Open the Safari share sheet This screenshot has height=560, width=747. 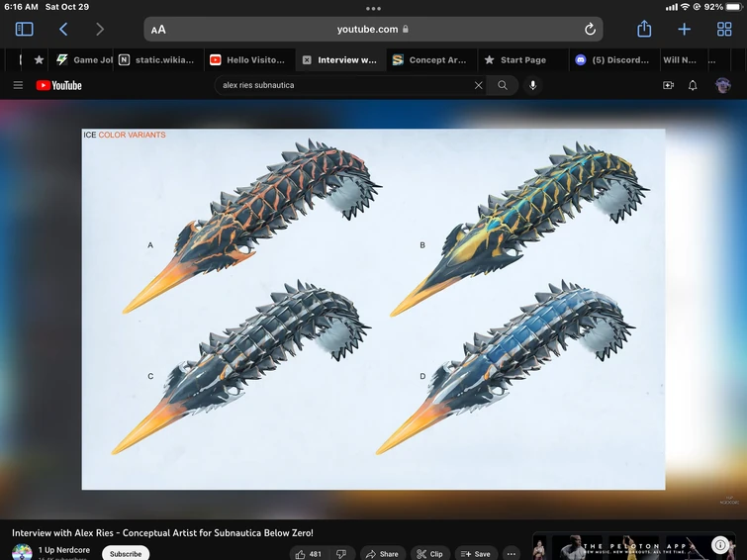point(644,29)
